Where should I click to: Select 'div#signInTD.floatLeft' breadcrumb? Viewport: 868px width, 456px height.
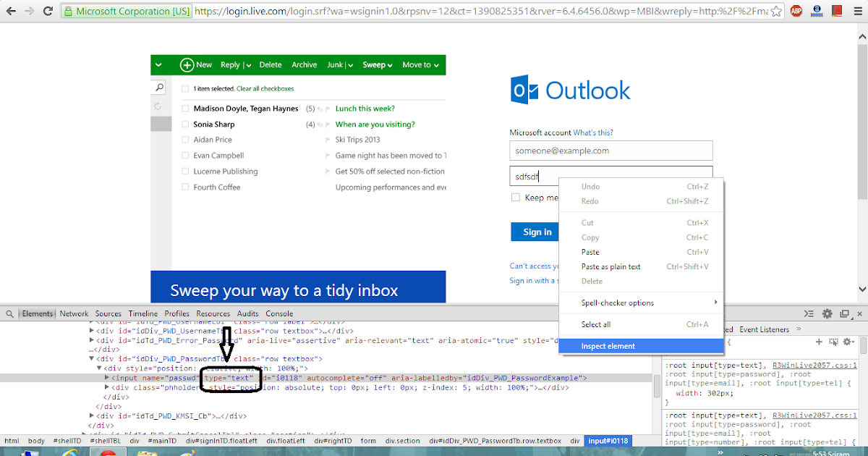(x=222, y=441)
